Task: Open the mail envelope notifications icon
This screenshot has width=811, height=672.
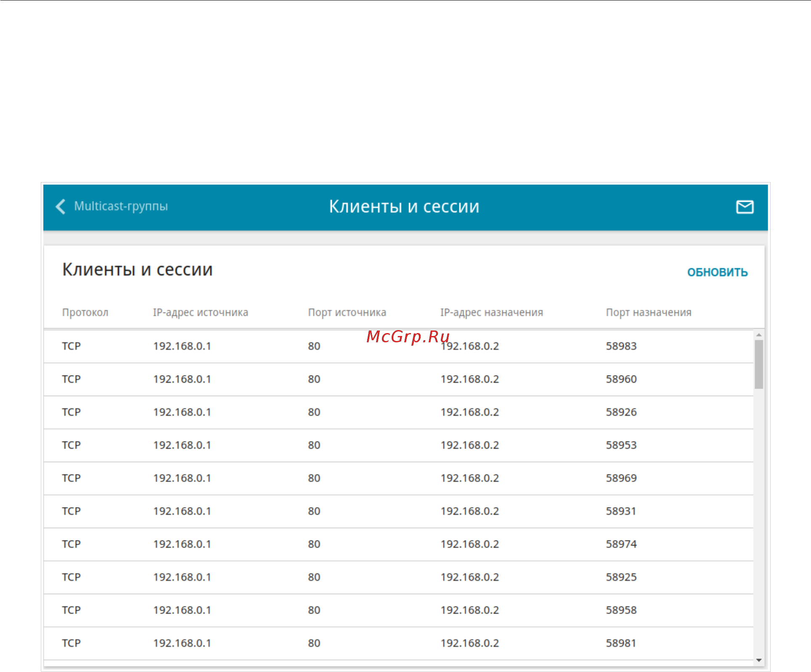Action: [745, 207]
